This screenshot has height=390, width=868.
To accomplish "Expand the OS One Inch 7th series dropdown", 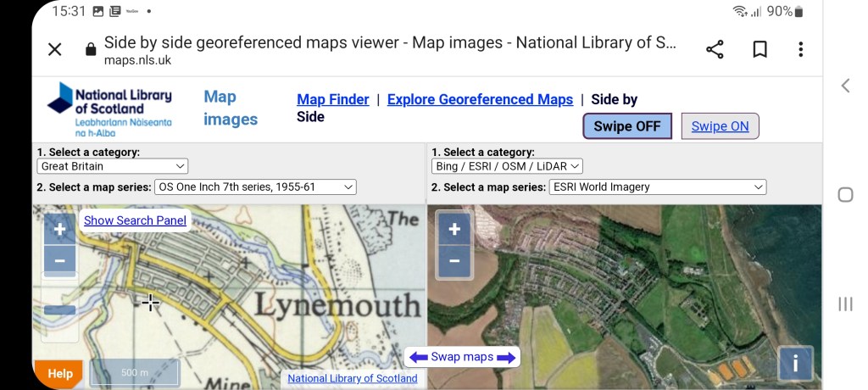I will (x=255, y=187).
